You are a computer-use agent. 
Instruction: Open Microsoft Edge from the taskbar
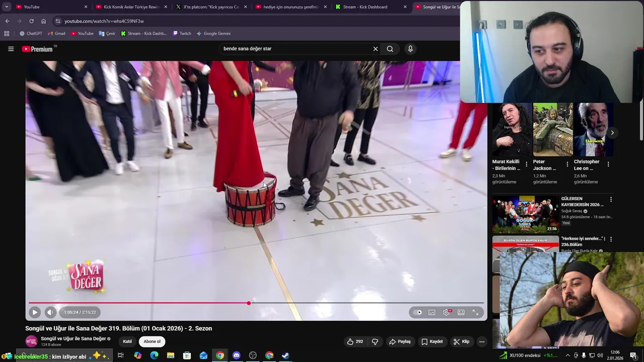[x=154, y=355]
